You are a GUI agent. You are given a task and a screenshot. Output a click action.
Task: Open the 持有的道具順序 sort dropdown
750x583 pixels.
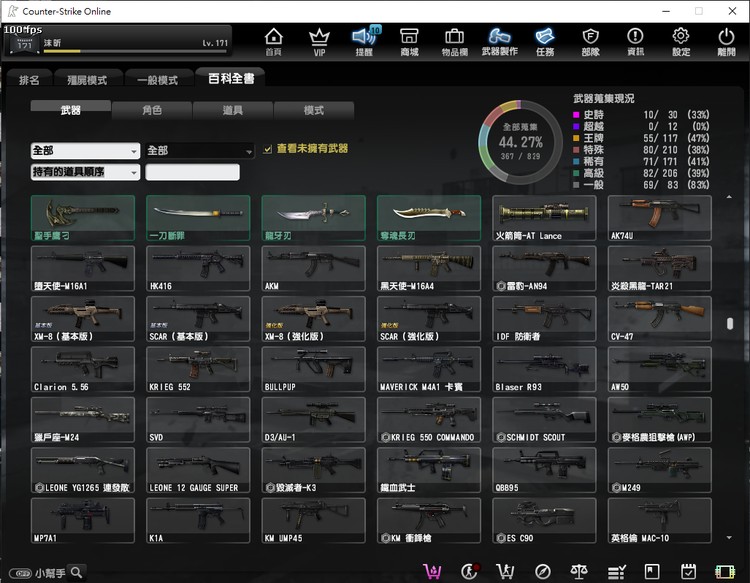pyautogui.click(x=85, y=172)
